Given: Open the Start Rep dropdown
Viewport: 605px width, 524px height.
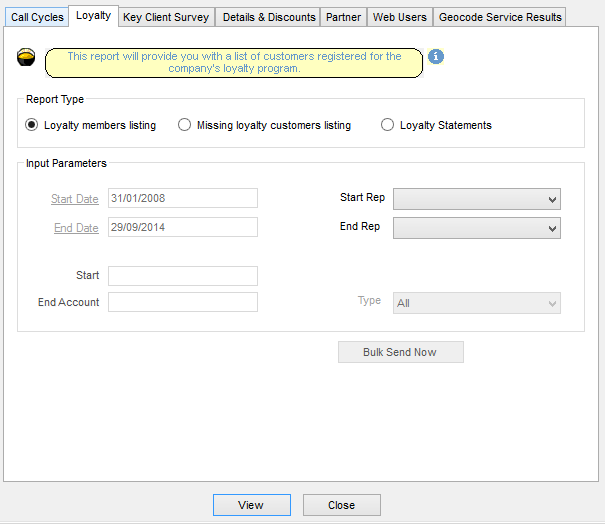Looking at the screenshot, I should coord(477,199).
